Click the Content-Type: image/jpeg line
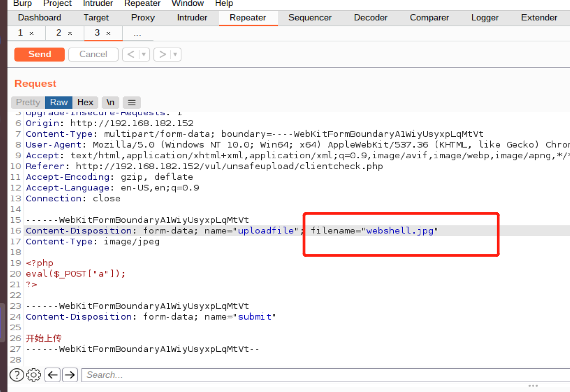Image resolution: width=570 pixels, height=392 pixels. point(93,241)
